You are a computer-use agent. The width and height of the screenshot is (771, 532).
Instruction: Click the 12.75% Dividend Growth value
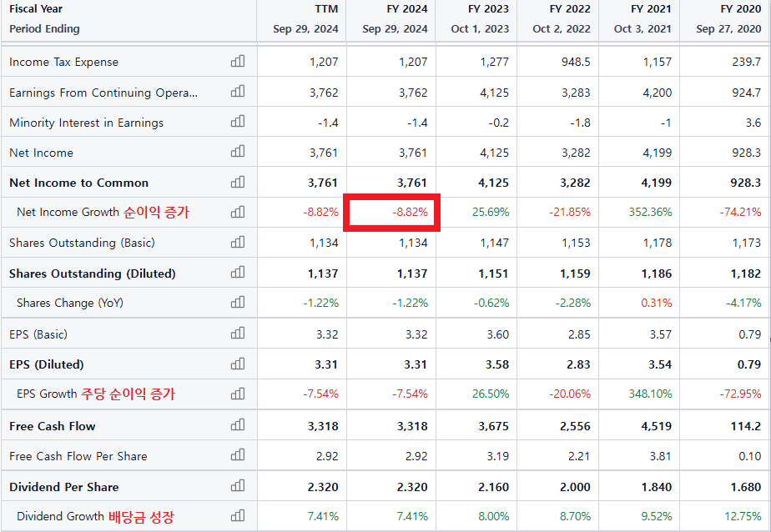(x=743, y=517)
